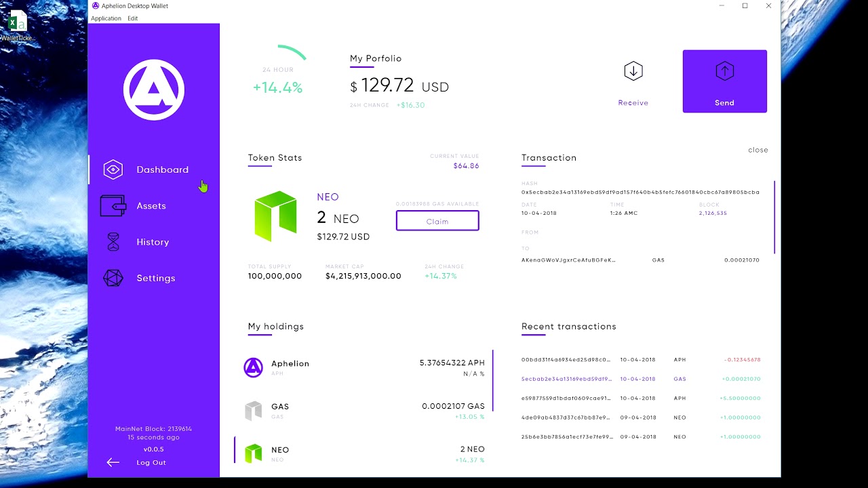Minimize the Aphelion Desktop Wallet window

pyautogui.click(x=721, y=6)
